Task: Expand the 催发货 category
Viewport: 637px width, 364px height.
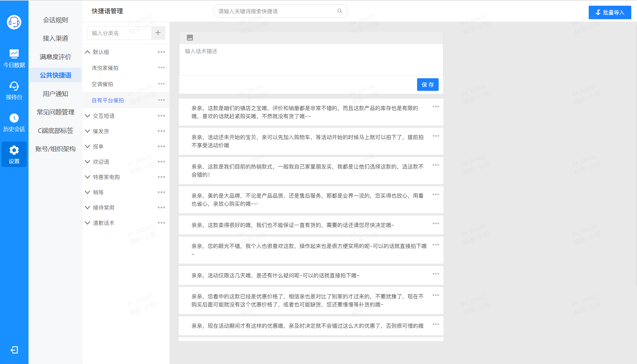Action: (x=87, y=131)
